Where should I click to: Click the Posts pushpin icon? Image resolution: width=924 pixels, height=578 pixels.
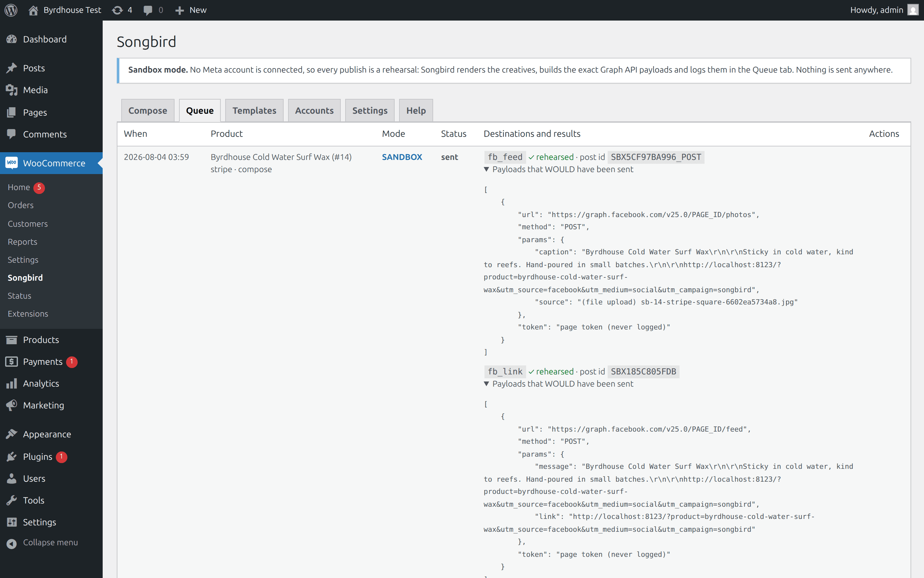coord(12,68)
